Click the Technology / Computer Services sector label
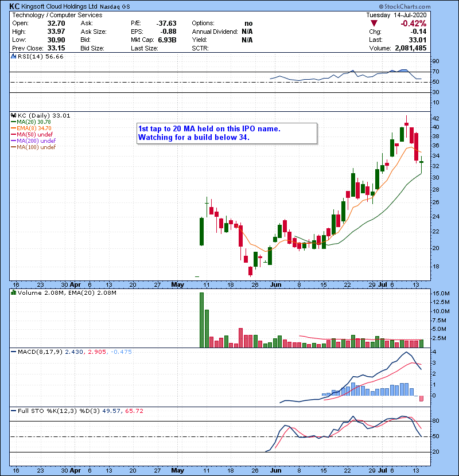 click(57, 15)
